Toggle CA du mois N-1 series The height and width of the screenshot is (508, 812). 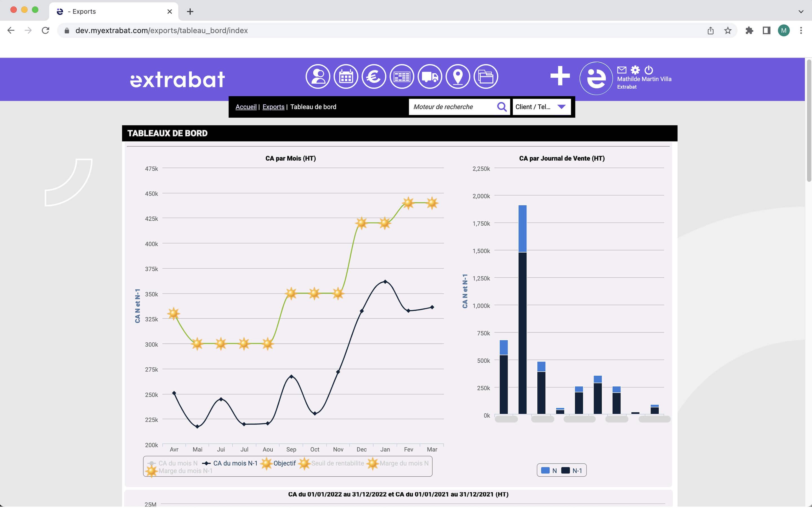[x=230, y=463]
